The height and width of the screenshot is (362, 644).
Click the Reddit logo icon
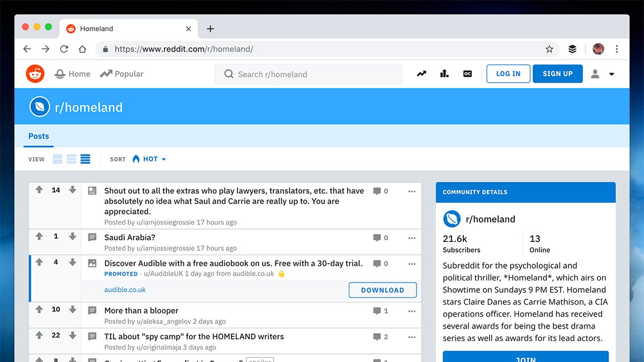tap(35, 73)
